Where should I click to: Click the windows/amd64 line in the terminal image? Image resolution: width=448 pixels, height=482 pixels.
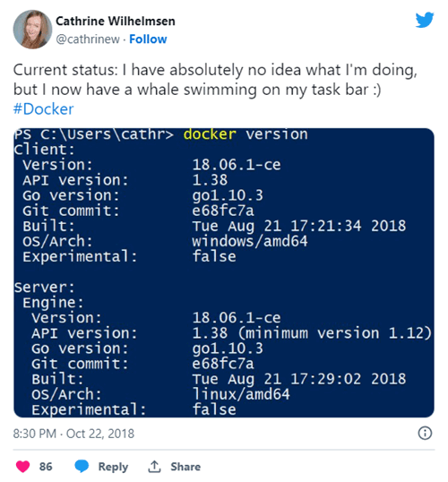pyautogui.click(x=250, y=241)
